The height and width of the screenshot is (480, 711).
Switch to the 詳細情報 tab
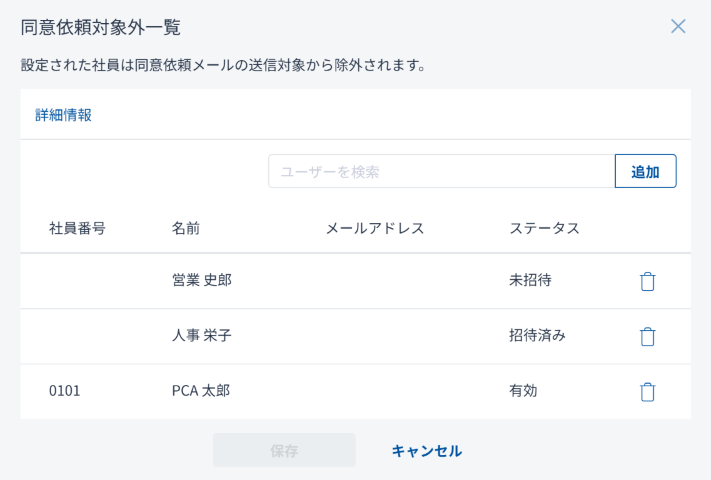[64, 115]
